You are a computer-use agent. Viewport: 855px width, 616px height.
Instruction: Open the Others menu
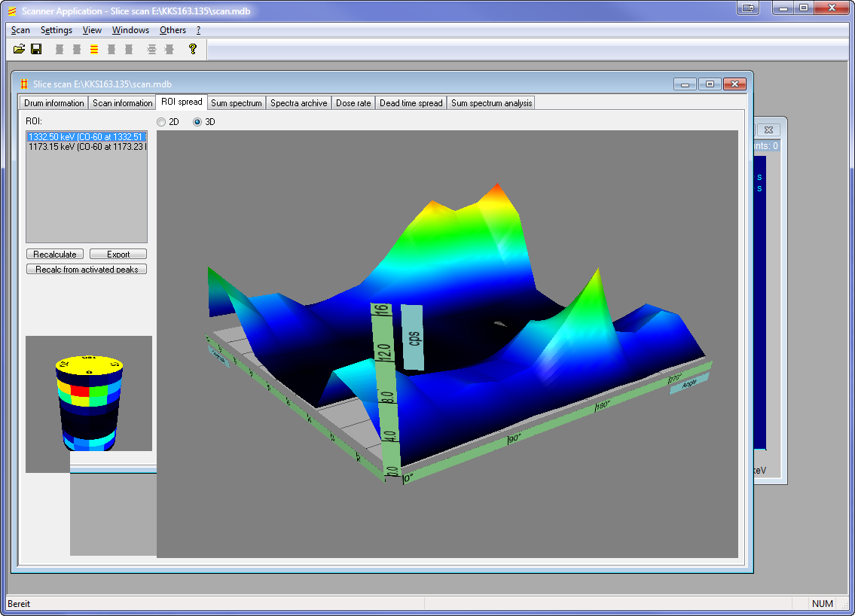pos(173,30)
